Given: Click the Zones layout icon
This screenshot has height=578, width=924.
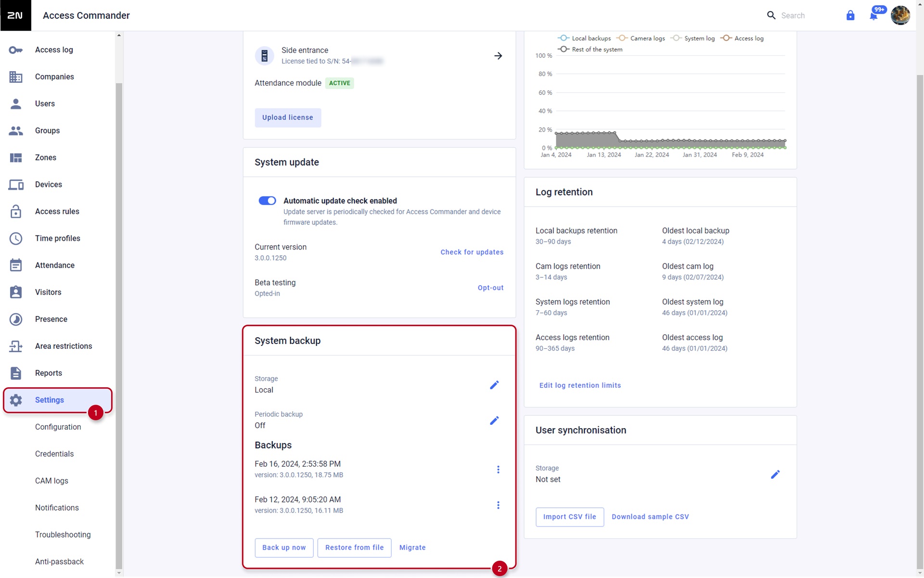Looking at the screenshot, I should tap(16, 158).
